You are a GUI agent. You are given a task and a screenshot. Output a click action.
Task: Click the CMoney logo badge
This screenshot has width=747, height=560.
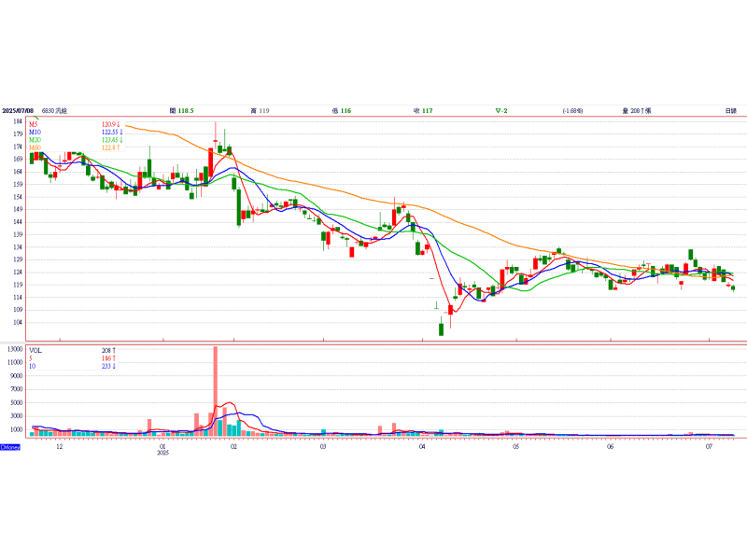tap(10, 447)
